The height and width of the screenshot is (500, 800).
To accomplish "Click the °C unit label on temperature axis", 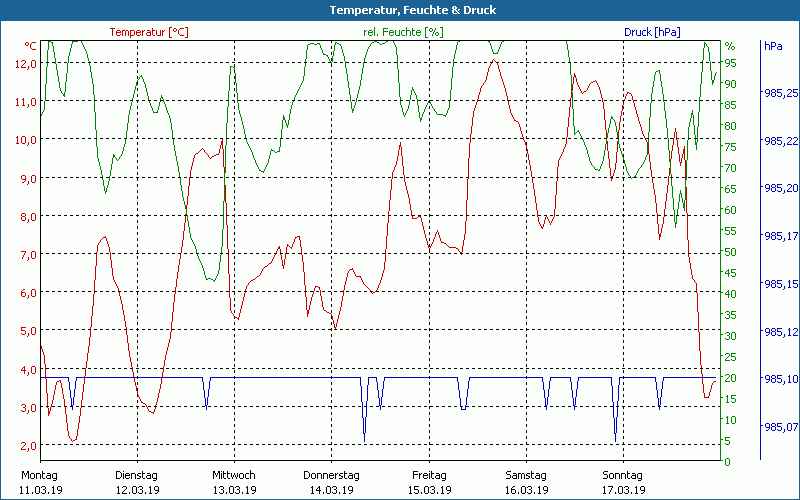I will click(30, 46).
